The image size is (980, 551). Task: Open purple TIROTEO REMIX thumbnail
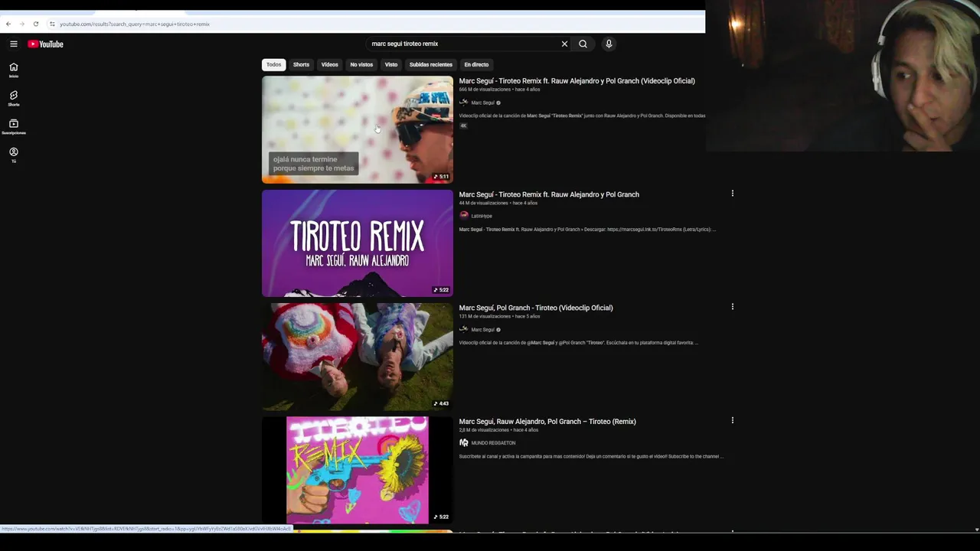(358, 243)
